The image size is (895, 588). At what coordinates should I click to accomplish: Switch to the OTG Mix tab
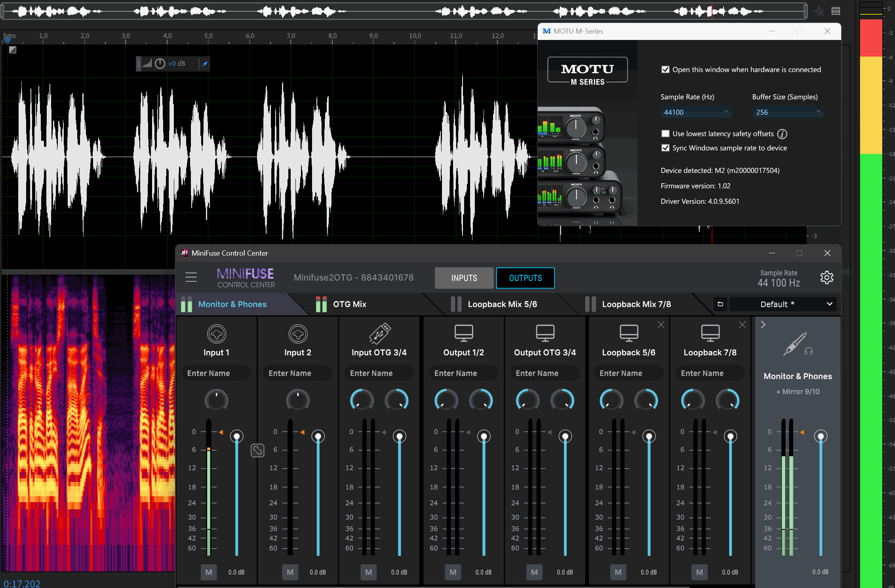point(349,304)
